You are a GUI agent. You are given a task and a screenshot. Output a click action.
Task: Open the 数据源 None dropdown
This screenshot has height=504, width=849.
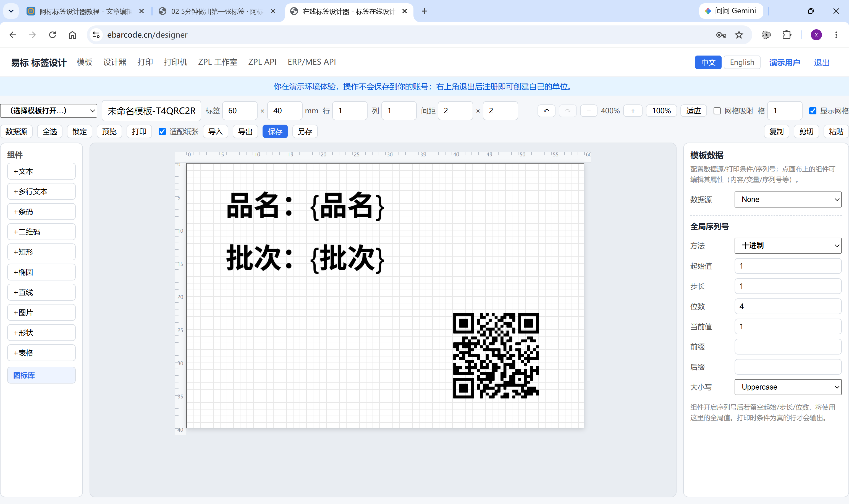click(x=788, y=199)
